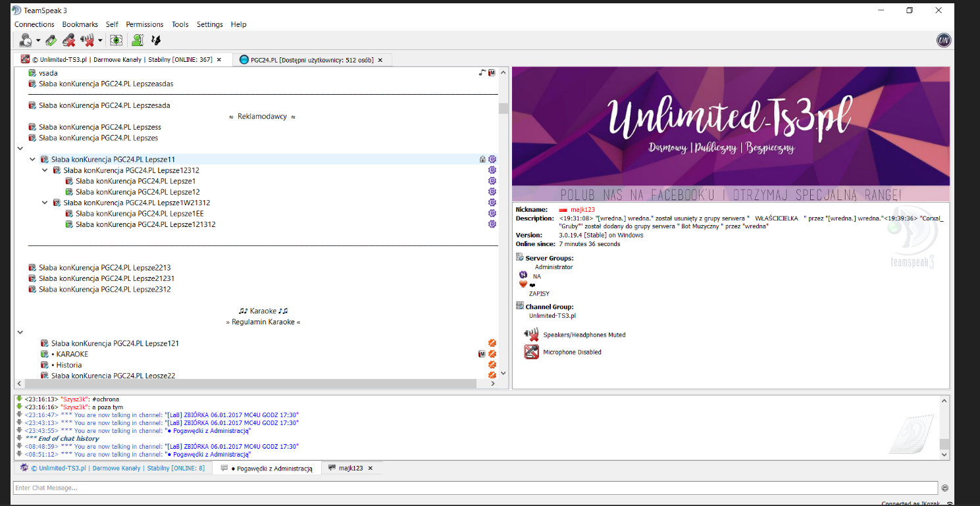Open the ZBIÓRKA channel link at 23:16:47

point(232,415)
